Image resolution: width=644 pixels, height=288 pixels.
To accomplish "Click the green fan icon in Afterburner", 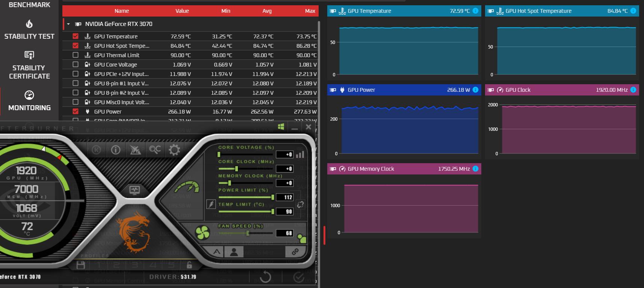I will tap(203, 232).
